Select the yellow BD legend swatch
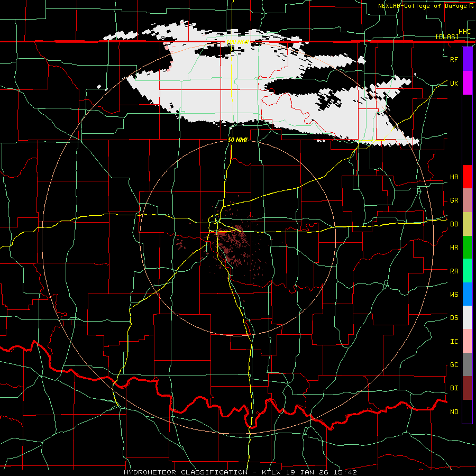476x476 pixels. (467, 224)
